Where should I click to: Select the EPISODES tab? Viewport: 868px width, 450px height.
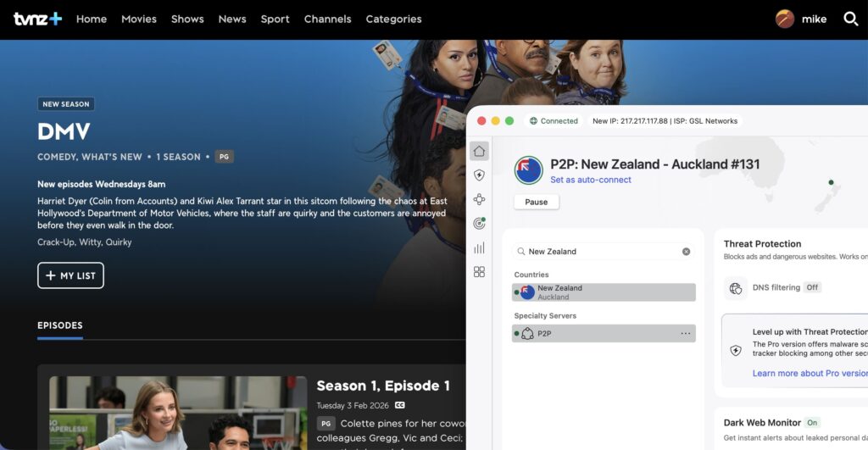(60, 325)
